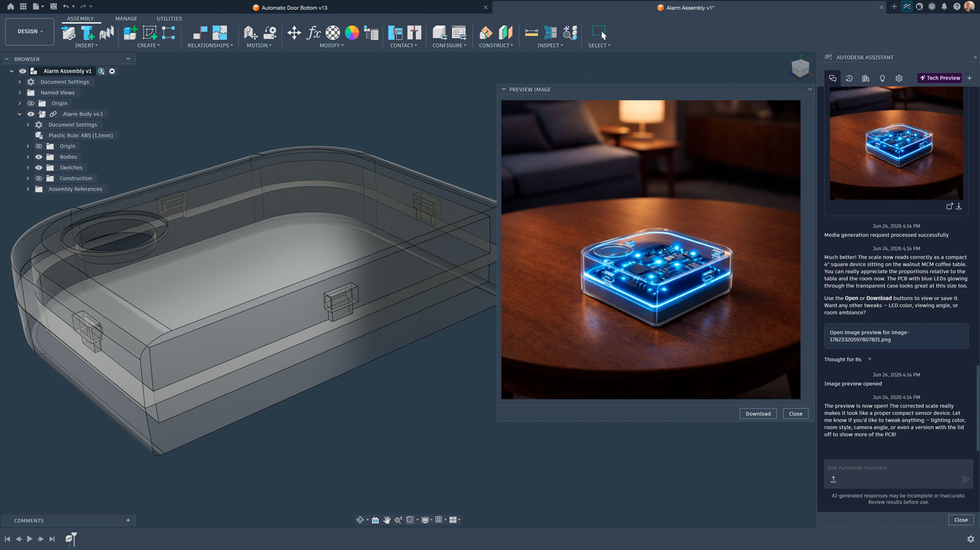Click 'Open image preview for image' card
The height and width of the screenshot is (550, 980).
tap(896, 336)
